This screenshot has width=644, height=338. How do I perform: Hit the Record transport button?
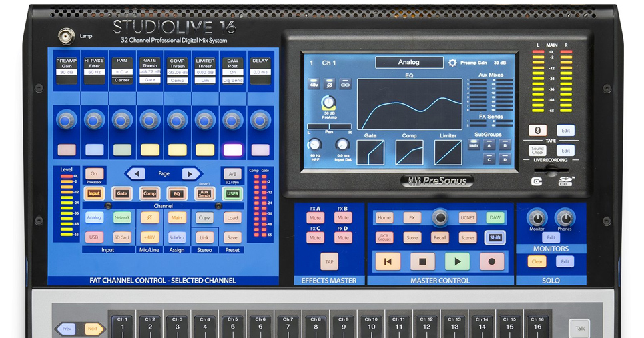coord(491,261)
